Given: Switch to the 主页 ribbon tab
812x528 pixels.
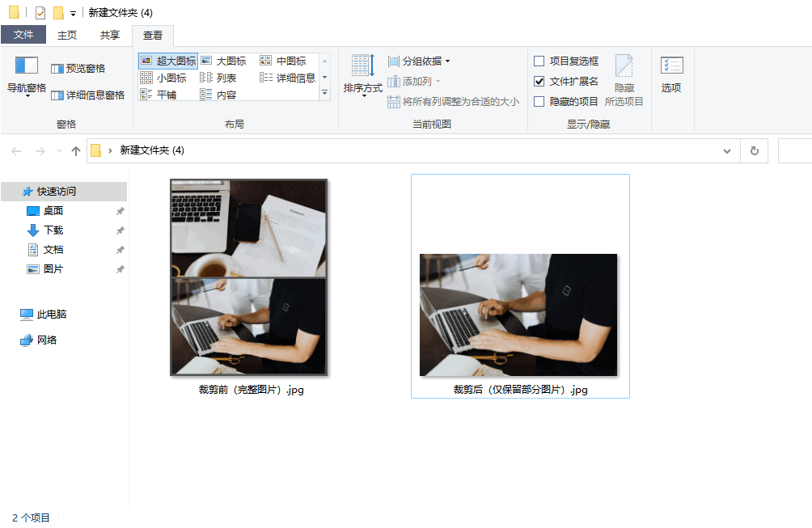Looking at the screenshot, I should pos(67,35).
